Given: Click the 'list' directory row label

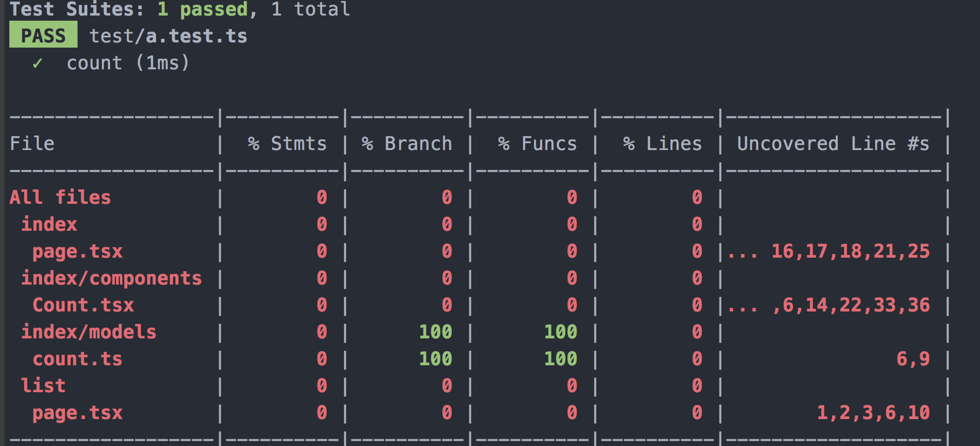Looking at the screenshot, I should (43, 385).
